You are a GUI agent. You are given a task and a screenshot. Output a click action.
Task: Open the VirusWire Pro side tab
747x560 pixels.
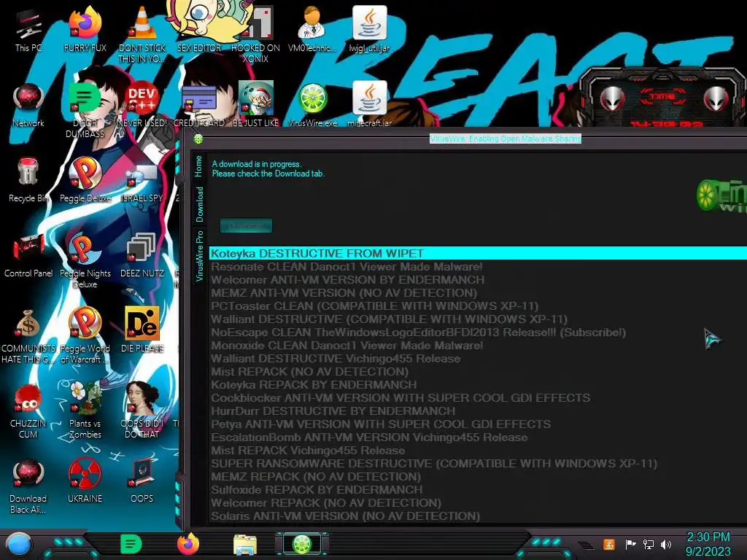tap(199, 256)
